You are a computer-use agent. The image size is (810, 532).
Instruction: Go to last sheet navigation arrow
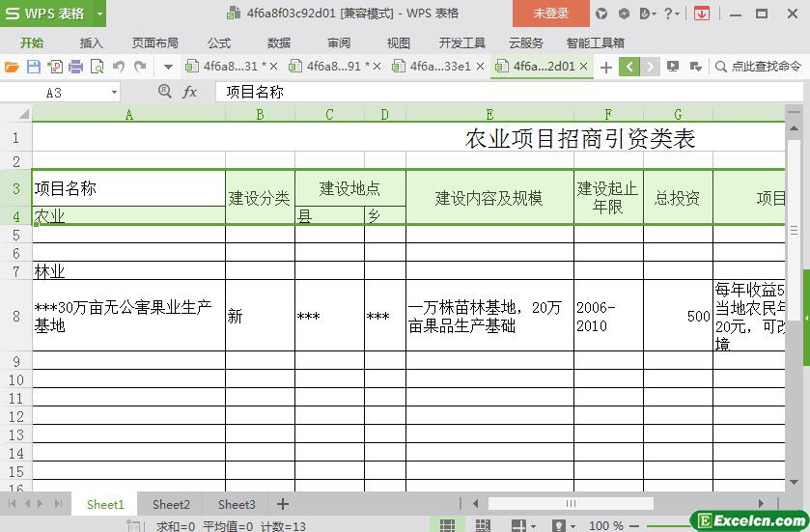58,504
